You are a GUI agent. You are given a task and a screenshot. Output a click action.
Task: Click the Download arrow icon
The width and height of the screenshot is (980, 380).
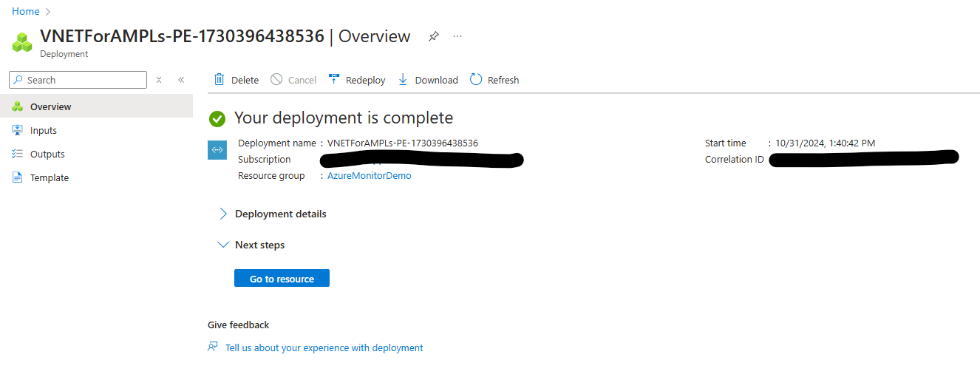point(403,80)
